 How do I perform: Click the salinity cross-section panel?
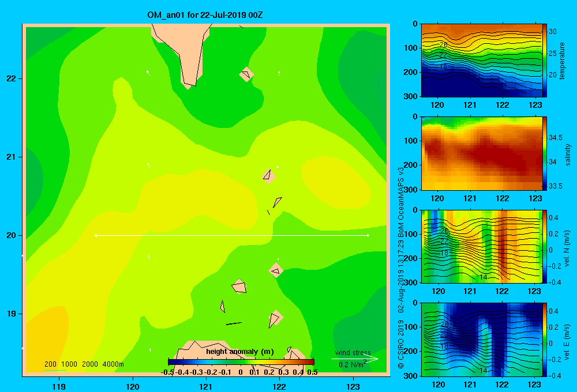coord(481,153)
